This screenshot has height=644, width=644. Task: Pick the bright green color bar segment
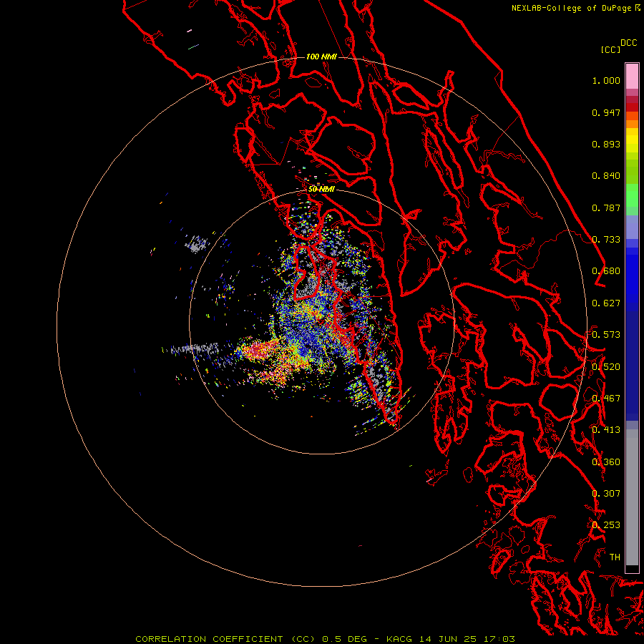632,195
